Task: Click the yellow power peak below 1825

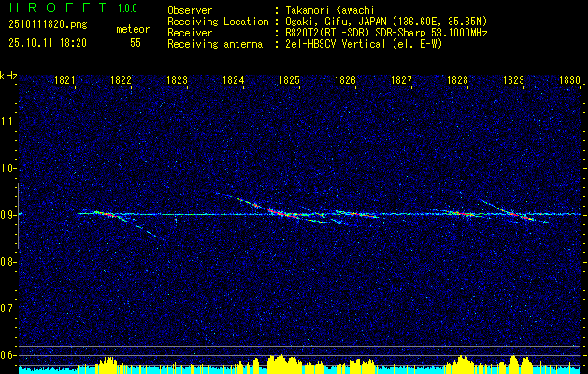Action: (x=284, y=364)
